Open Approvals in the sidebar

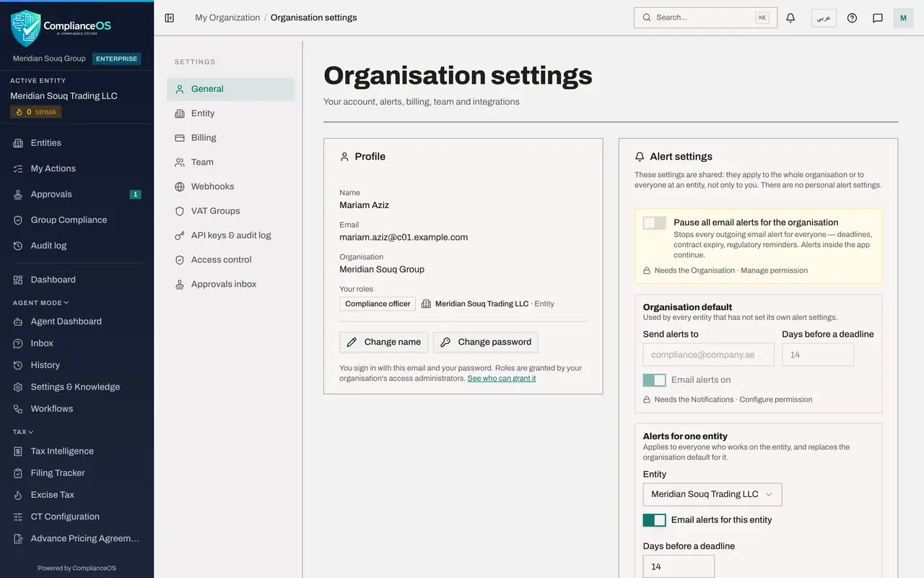77,194
